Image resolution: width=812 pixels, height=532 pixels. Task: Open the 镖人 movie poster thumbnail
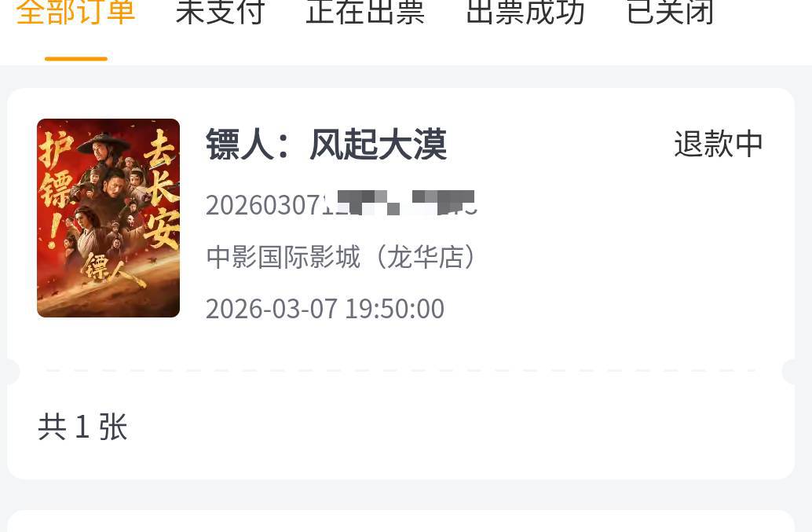[108, 218]
